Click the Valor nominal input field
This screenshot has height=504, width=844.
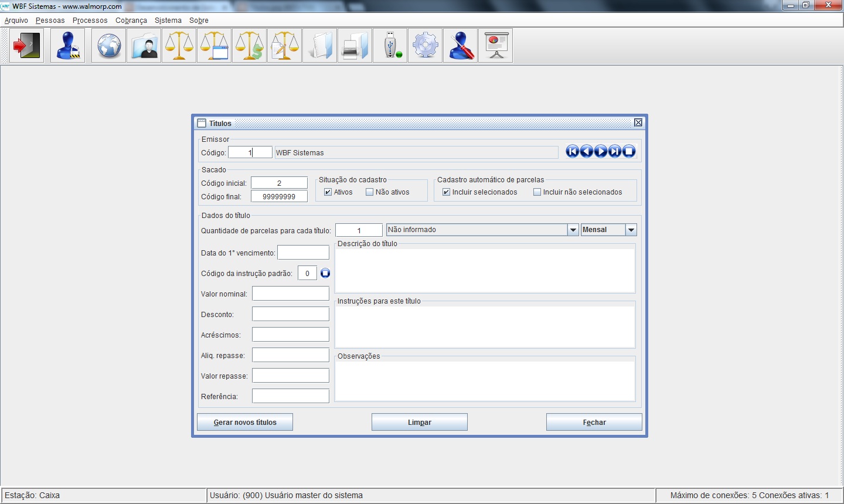click(291, 294)
